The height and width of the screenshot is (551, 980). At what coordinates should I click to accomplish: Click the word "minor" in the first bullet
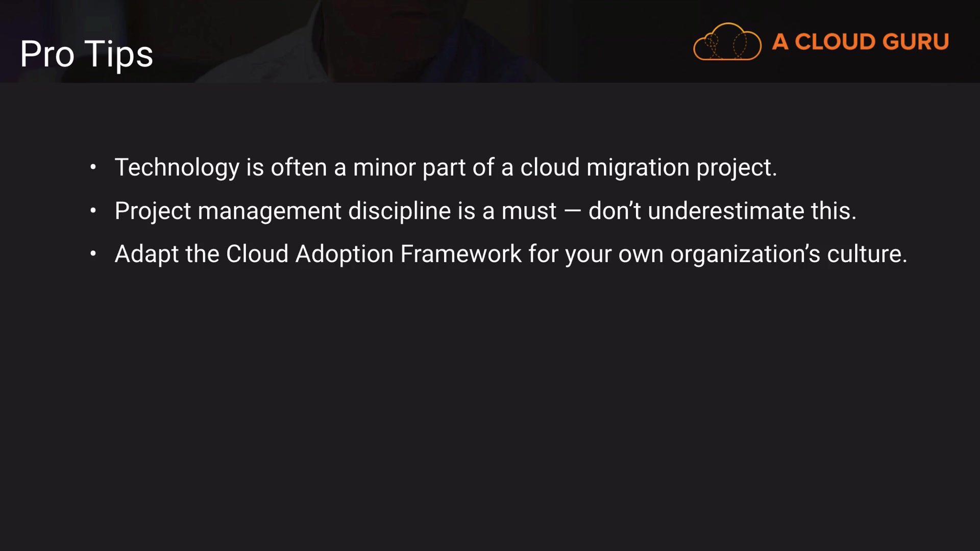(x=384, y=167)
